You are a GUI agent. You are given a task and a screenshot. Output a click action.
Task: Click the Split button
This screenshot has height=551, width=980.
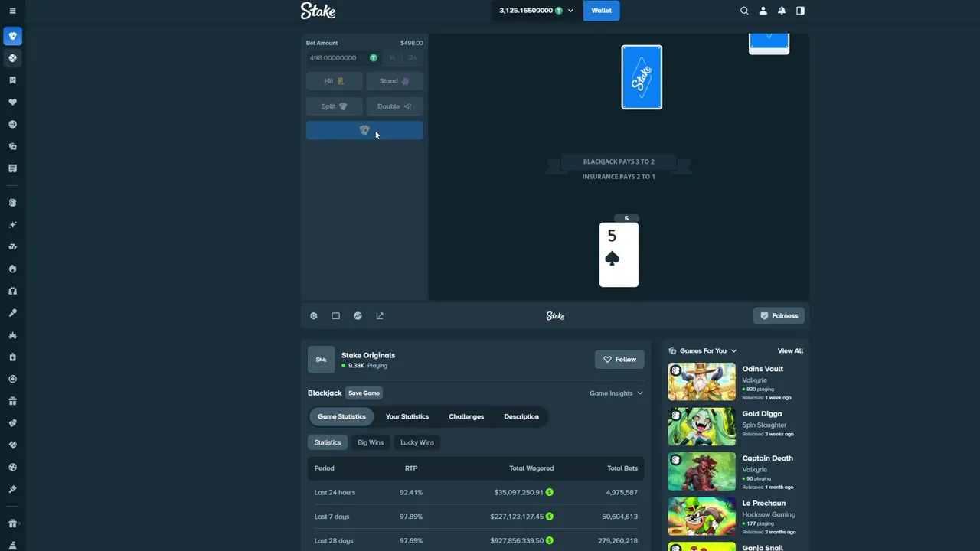pyautogui.click(x=334, y=106)
